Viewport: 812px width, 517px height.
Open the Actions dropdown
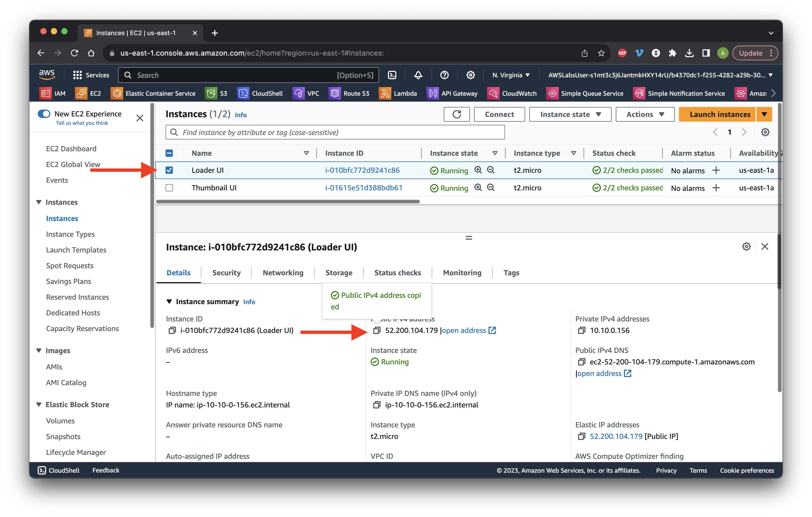tap(645, 114)
